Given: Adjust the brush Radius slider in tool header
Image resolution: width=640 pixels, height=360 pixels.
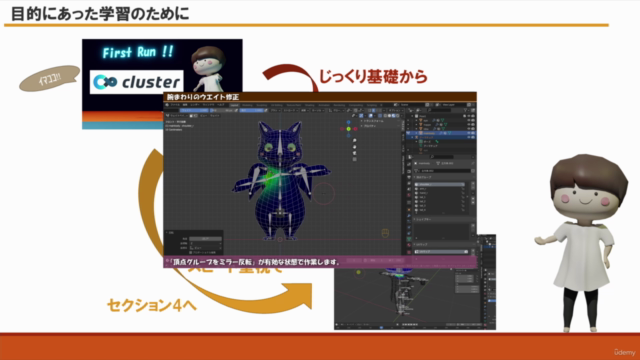Looking at the screenshot, I should pyautogui.click(x=222, y=111).
